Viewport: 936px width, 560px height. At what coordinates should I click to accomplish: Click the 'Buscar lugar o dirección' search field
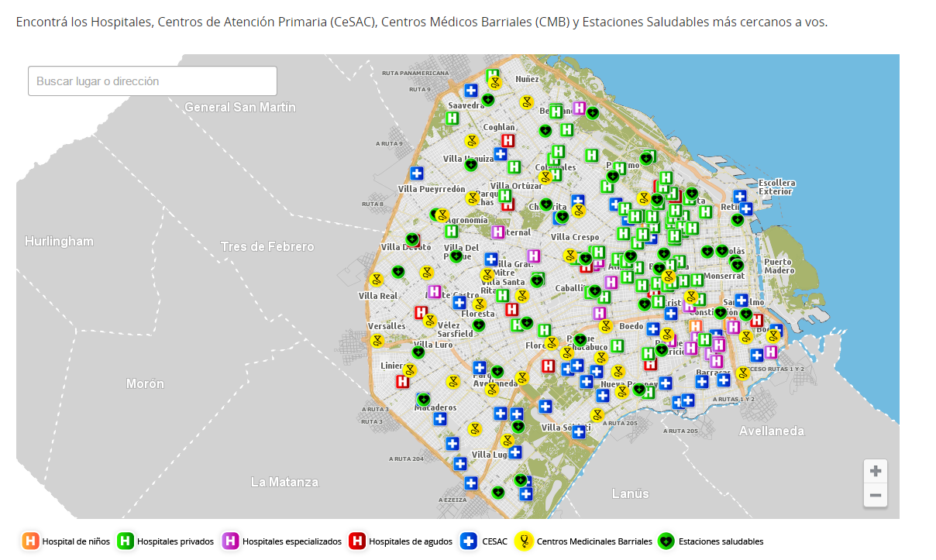click(x=153, y=81)
